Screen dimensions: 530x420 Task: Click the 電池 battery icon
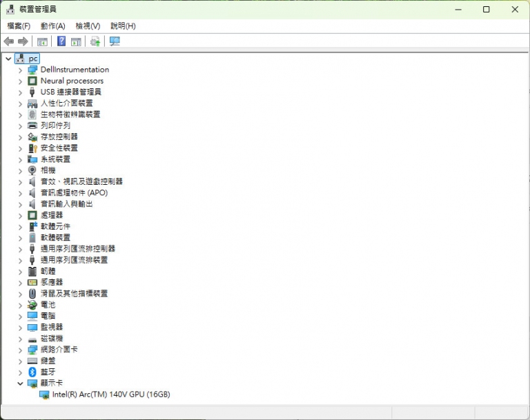coord(32,305)
